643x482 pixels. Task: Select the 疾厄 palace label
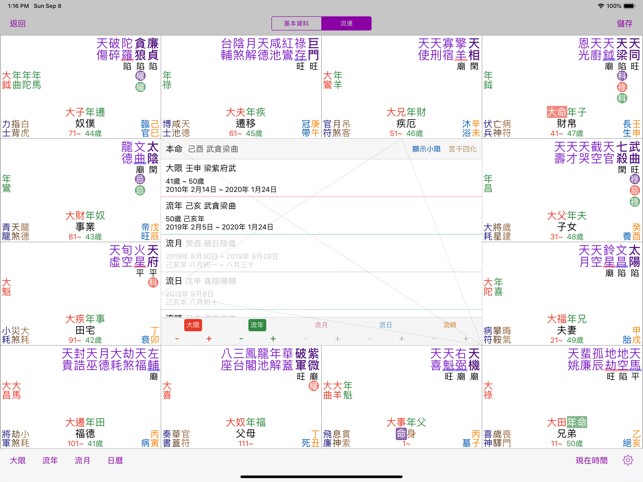(406, 123)
